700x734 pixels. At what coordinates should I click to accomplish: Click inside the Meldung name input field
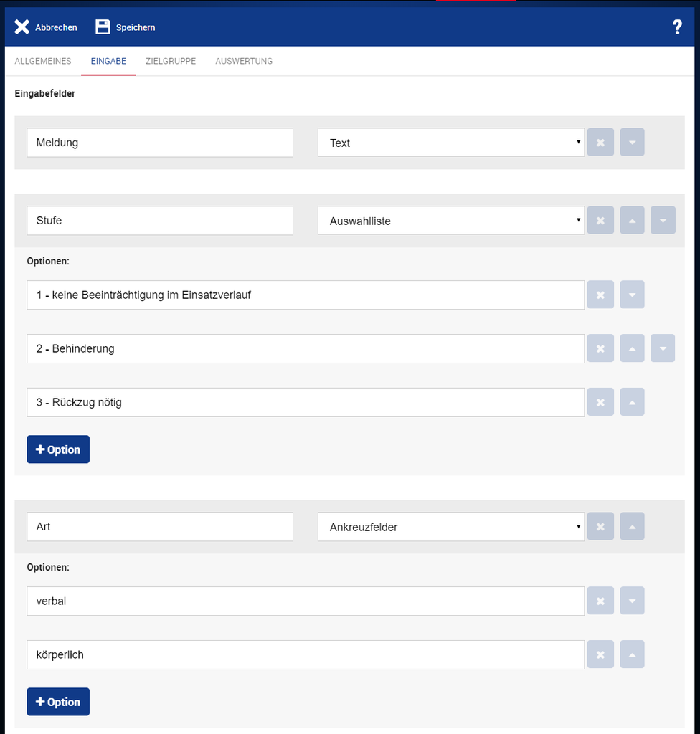(159, 142)
